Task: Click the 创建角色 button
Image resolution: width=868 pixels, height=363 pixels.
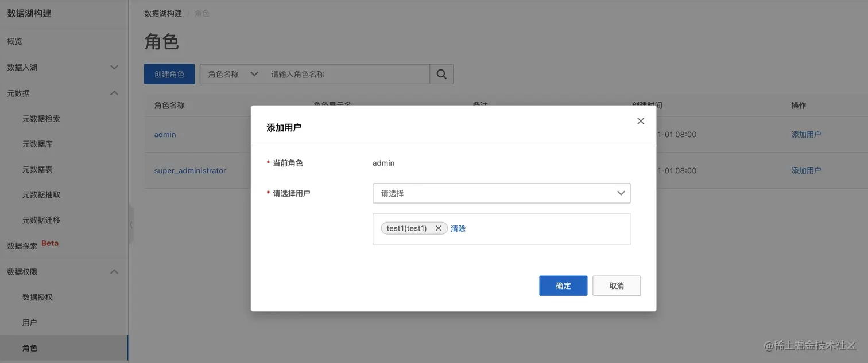Action: coord(169,74)
